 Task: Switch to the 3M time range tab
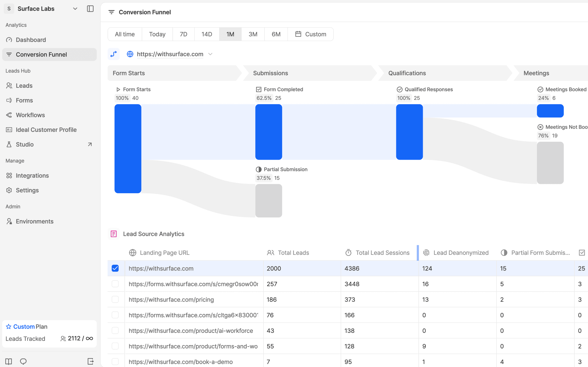(x=253, y=34)
